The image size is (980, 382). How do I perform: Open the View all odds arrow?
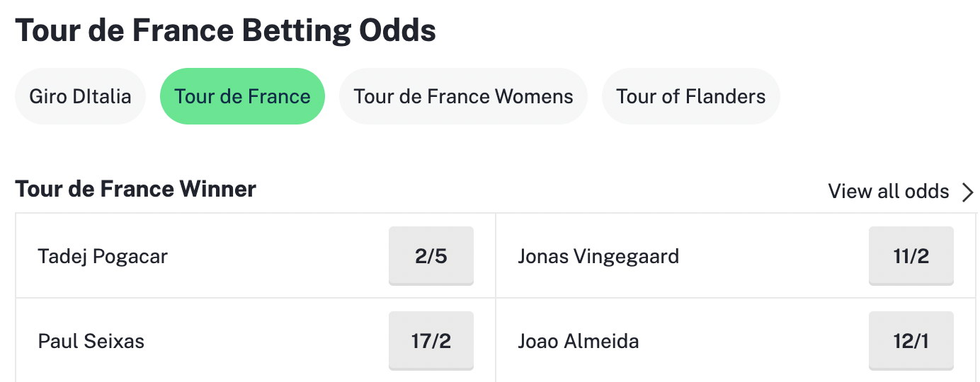[967, 192]
